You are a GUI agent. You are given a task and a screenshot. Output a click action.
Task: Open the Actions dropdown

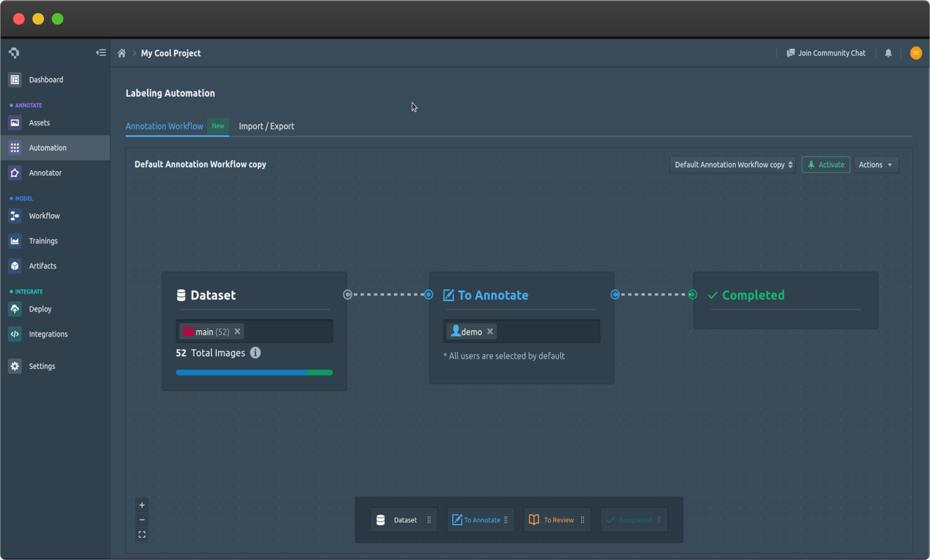pos(876,164)
